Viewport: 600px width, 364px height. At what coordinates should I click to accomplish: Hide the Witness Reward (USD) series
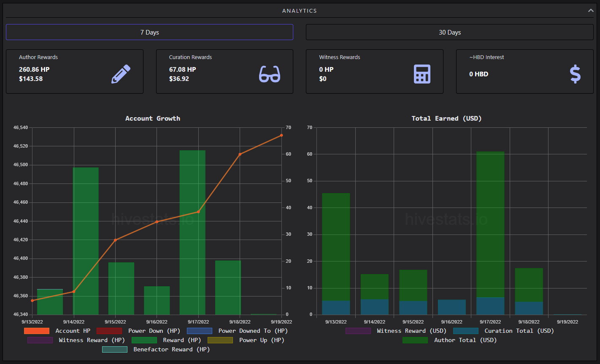(396, 331)
